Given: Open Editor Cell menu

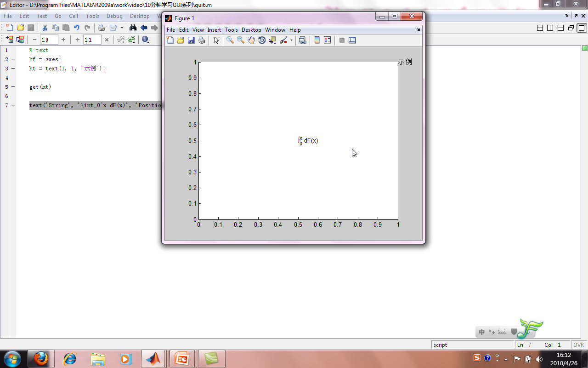Looking at the screenshot, I should [x=73, y=16].
